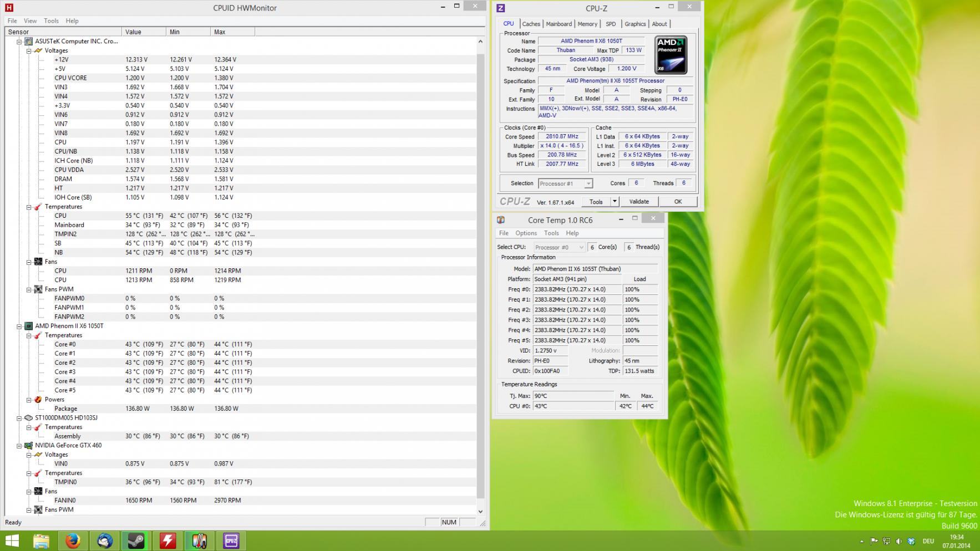Image resolution: width=980 pixels, height=551 pixels.
Task: Switch to CPU-Z About tab
Action: [659, 24]
